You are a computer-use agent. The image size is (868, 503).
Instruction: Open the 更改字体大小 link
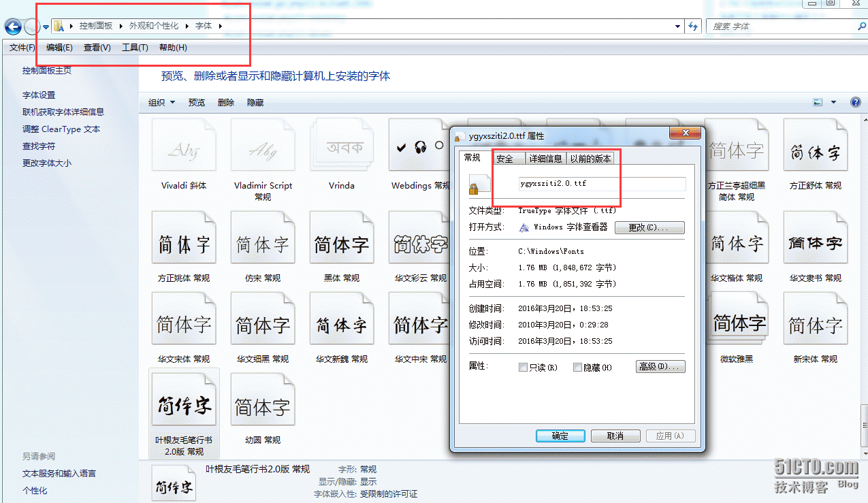tap(47, 163)
